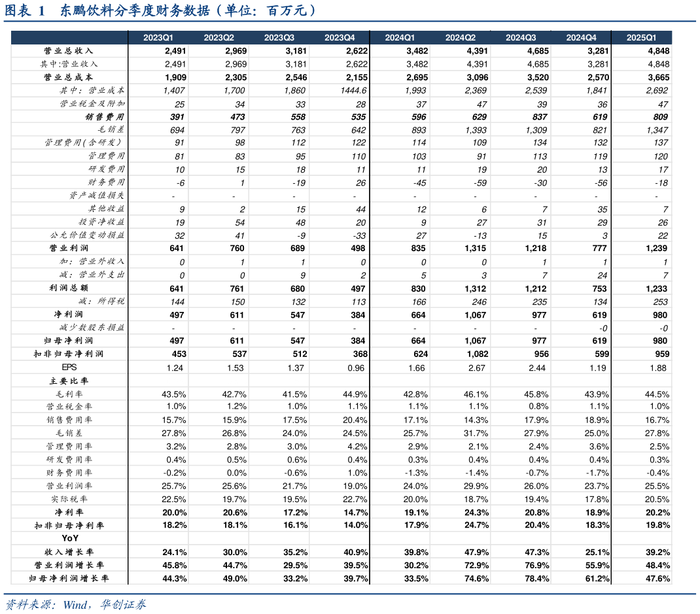700x614 pixels.
Task: Click the word Wind in source line
Action: [77, 604]
